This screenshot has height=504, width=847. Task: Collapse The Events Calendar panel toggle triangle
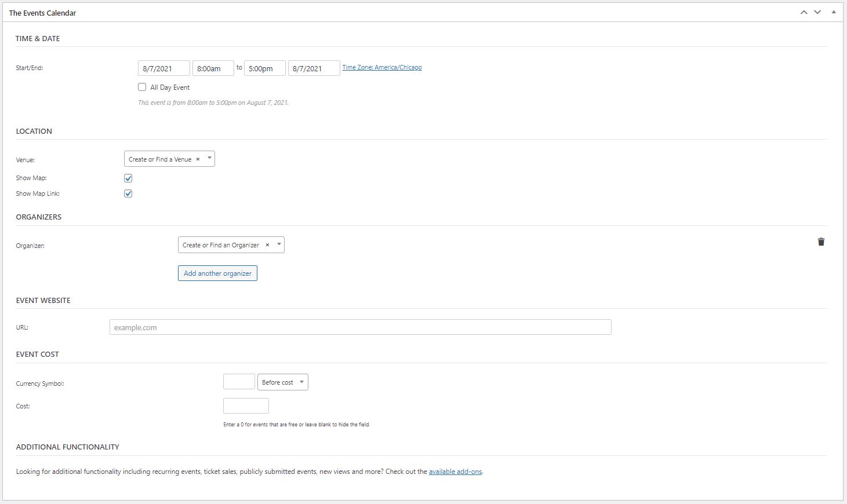(834, 12)
